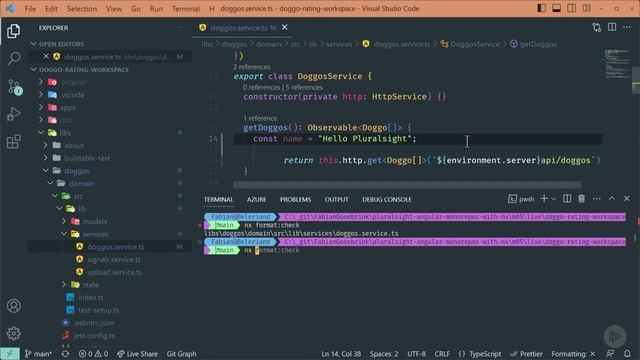
Task: Open the Search view in activity bar
Action: 13,58
